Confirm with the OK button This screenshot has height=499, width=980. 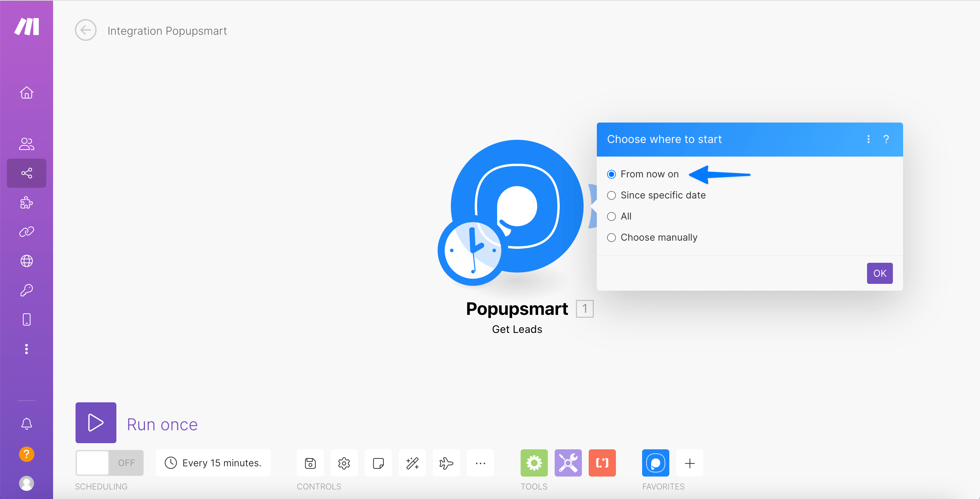[x=880, y=273]
